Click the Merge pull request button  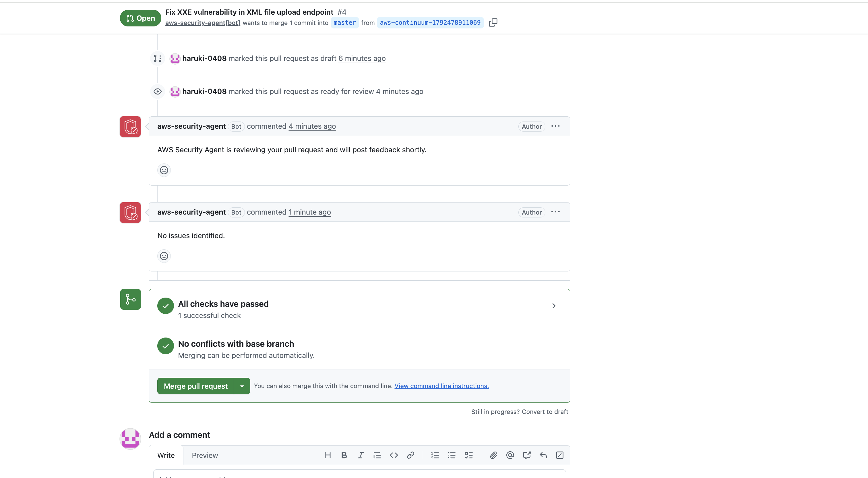tap(195, 386)
